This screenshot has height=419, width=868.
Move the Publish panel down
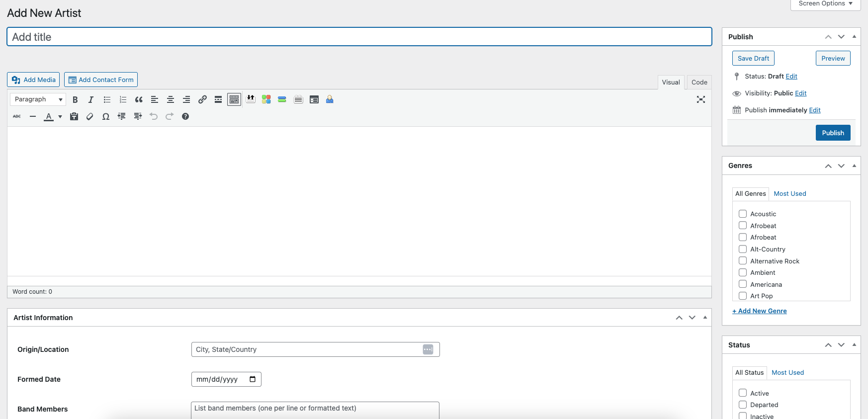[841, 36]
